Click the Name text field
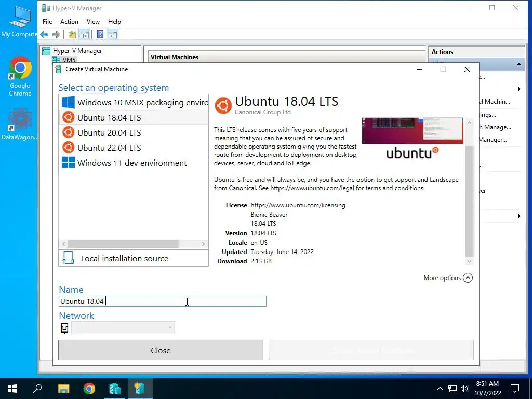The image size is (532, 399). [162, 301]
